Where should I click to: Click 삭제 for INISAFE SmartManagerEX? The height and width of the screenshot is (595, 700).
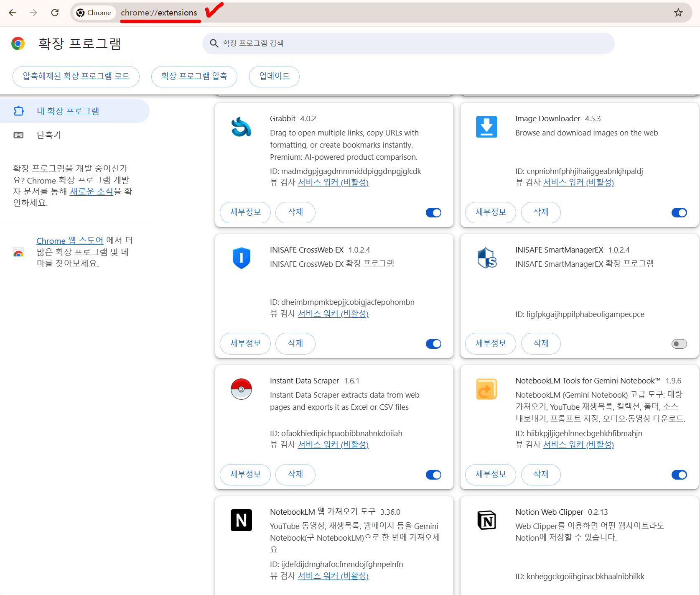(x=541, y=344)
